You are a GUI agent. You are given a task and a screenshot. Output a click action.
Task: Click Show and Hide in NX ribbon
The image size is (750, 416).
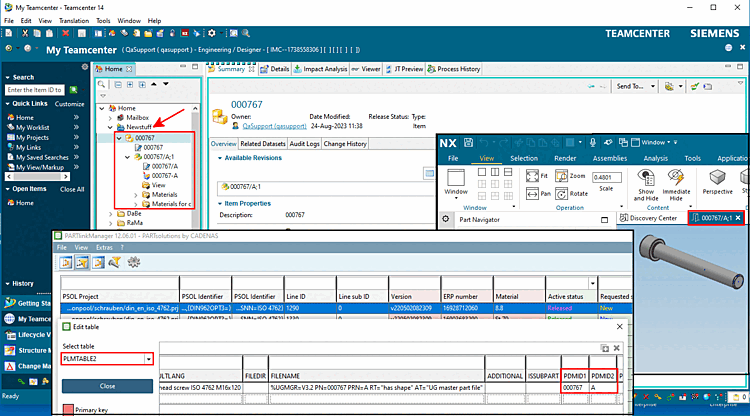(646, 185)
